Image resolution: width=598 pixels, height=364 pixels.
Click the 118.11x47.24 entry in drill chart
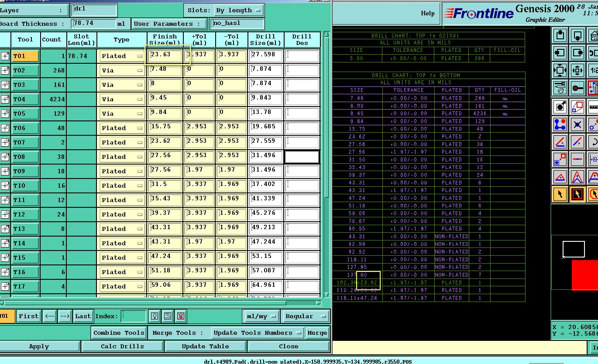click(357, 298)
